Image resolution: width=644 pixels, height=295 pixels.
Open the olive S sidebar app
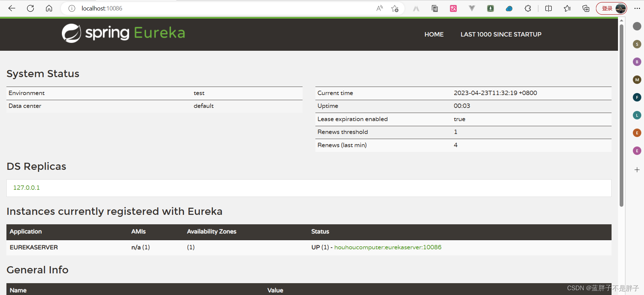click(x=637, y=44)
